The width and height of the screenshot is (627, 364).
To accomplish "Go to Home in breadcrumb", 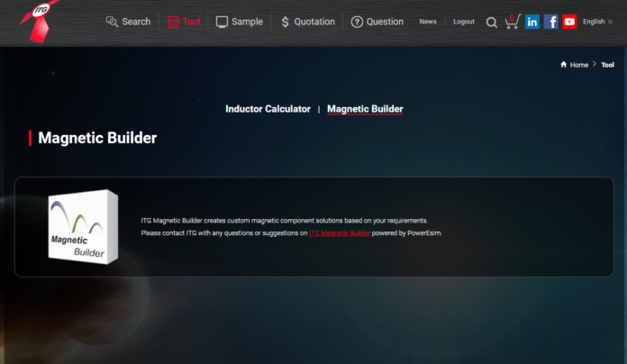I will click(x=579, y=65).
